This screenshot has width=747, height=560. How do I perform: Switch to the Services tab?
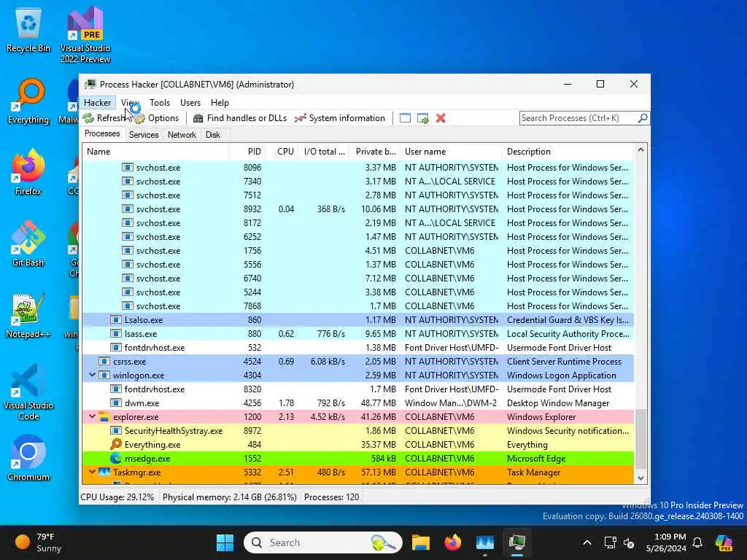(144, 135)
